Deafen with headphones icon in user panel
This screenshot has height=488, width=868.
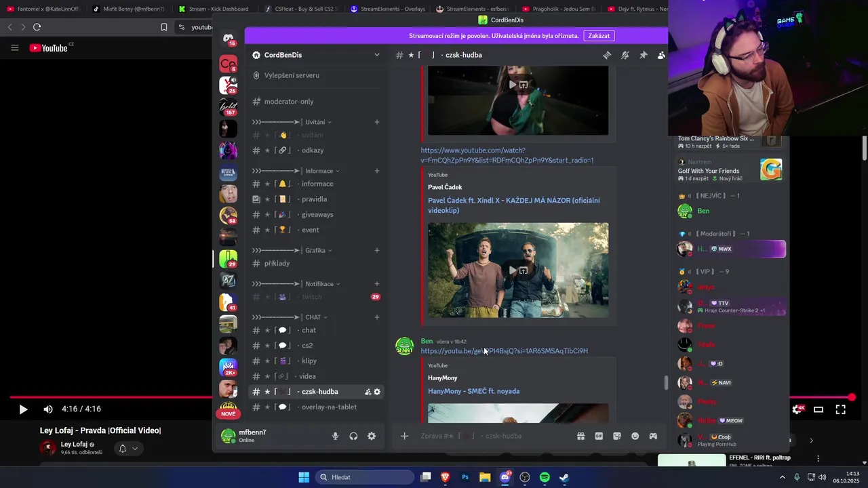pos(353,436)
